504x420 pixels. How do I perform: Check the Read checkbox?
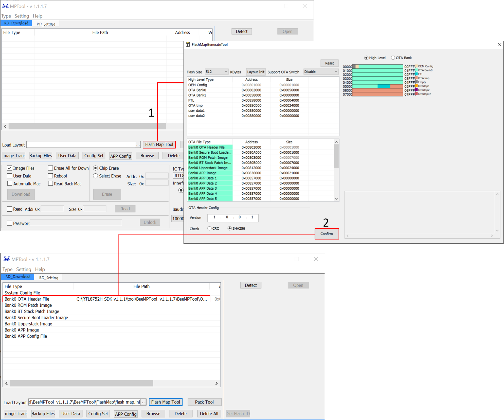tap(10, 209)
